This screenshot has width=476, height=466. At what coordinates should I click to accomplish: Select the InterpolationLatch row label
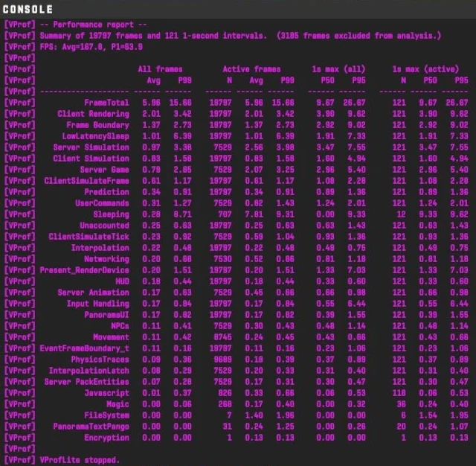point(89,371)
